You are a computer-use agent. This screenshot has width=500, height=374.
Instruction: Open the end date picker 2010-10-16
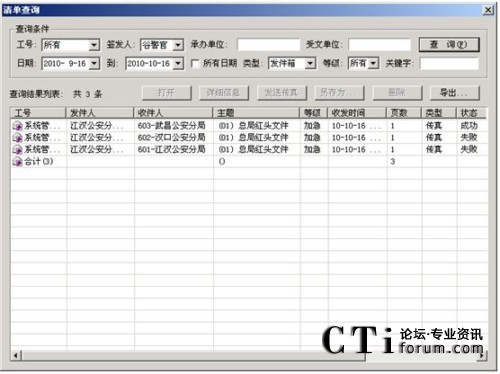point(178,63)
